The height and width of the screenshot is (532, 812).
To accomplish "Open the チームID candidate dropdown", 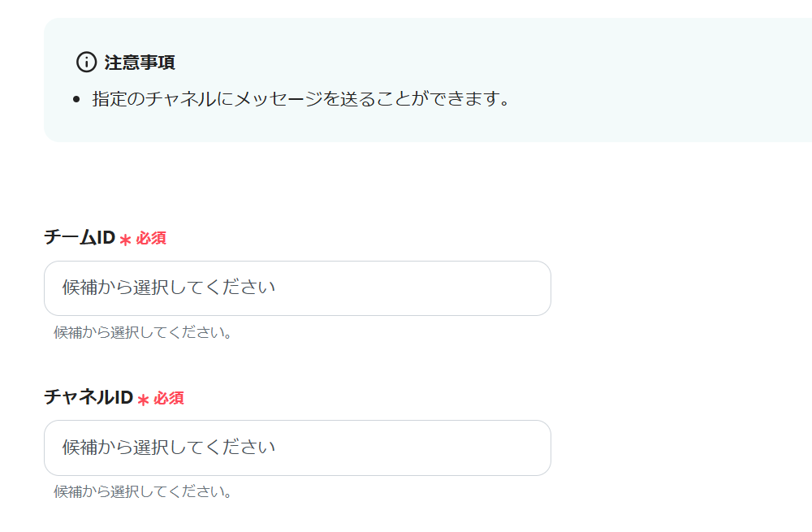I will [x=297, y=288].
